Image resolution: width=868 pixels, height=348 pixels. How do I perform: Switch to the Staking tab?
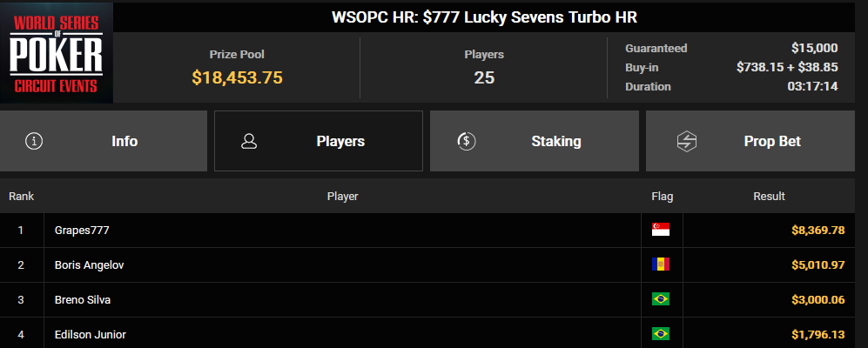pyautogui.click(x=535, y=141)
